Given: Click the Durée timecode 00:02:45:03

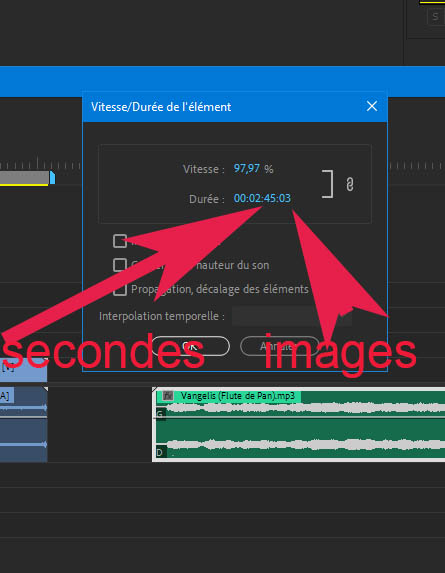Looking at the screenshot, I should tap(262, 198).
